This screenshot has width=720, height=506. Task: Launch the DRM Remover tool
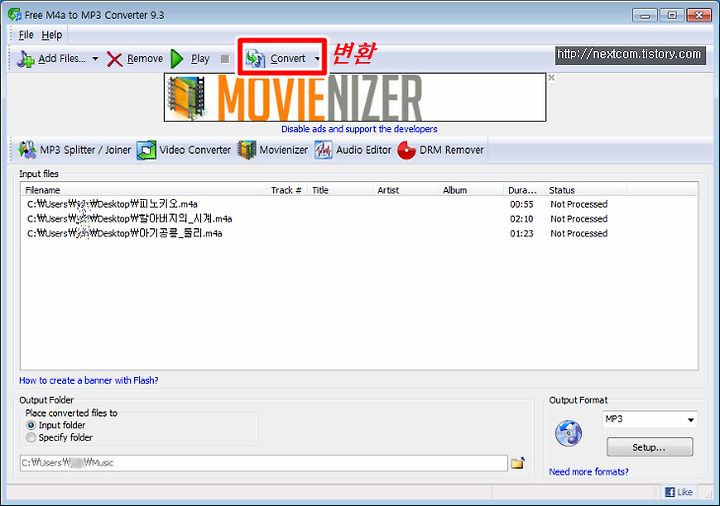coord(440,150)
